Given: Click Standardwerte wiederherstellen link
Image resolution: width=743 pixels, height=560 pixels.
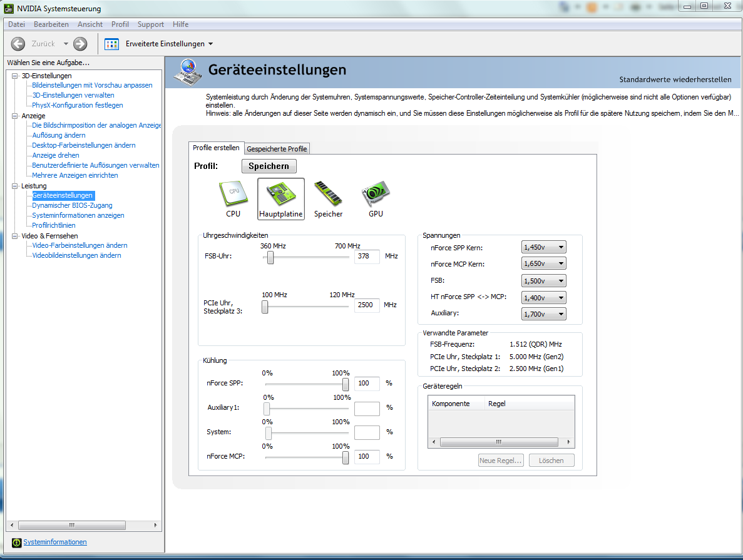Looking at the screenshot, I should pyautogui.click(x=675, y=79).
